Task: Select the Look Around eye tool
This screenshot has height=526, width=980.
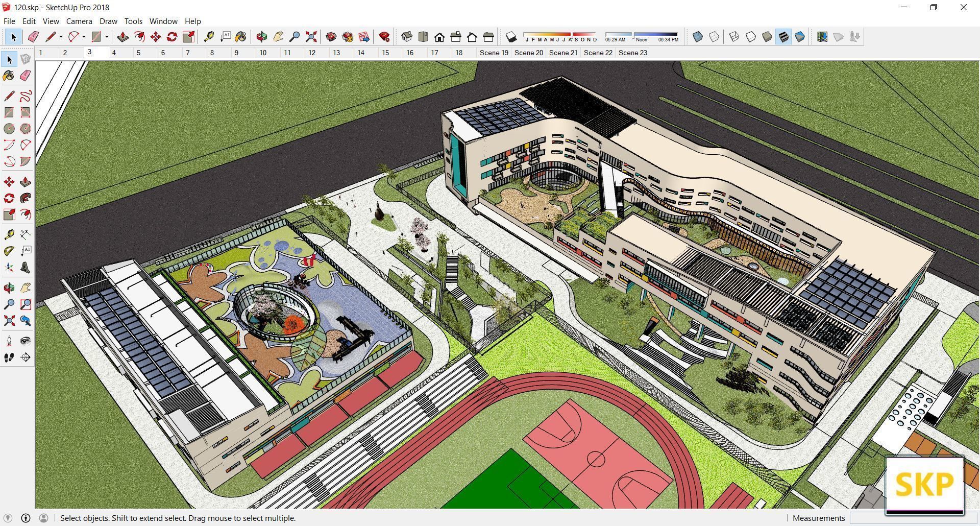Action: tap(26, 341)
